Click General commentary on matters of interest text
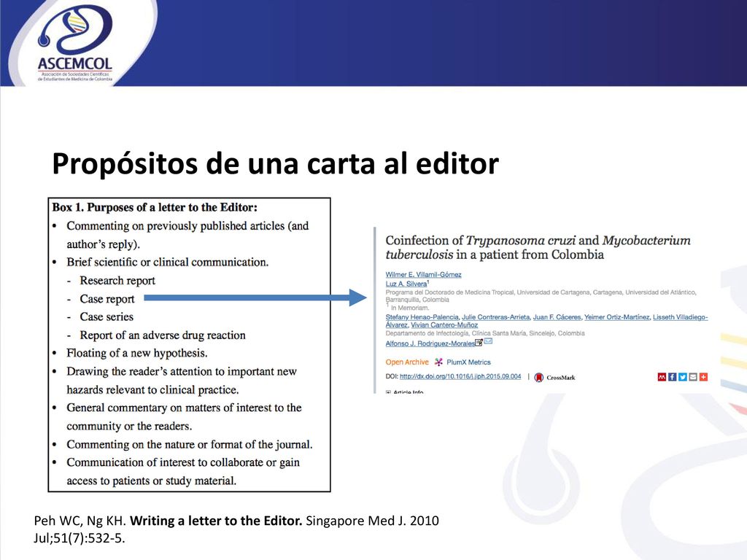This screenshot has height=560, width=747. coord(185,416)
